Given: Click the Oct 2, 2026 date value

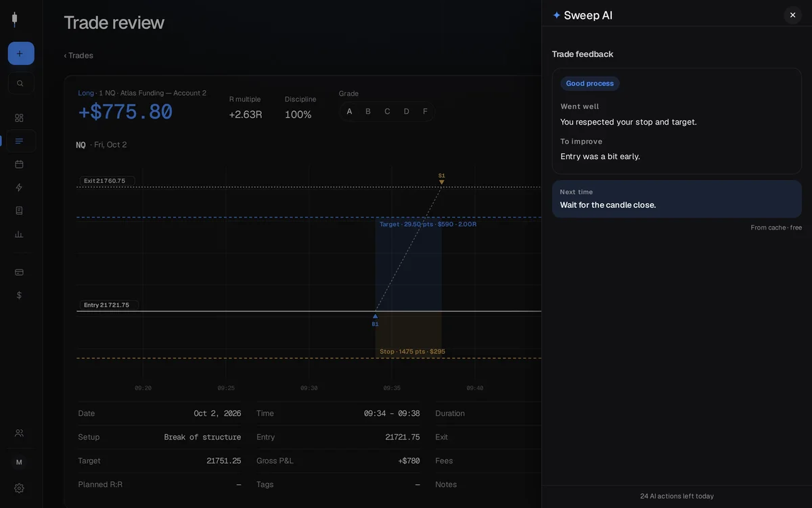Looking at the screenshot, I should pos(217,413).
